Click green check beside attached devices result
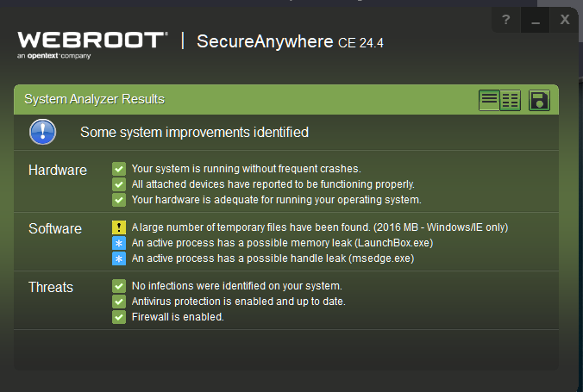This screenshot has width=583, height=392. [119, 184]
